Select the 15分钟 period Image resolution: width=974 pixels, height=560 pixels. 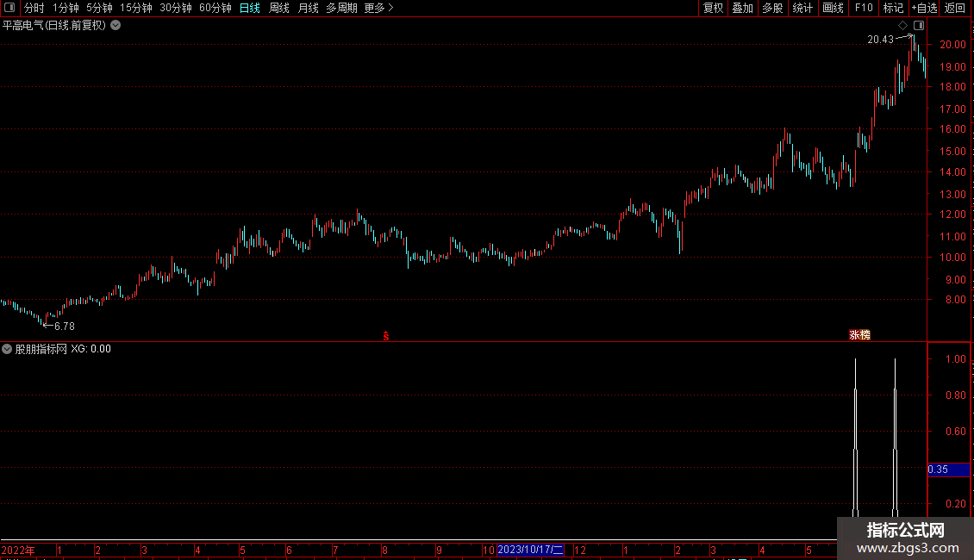[136, 8]
